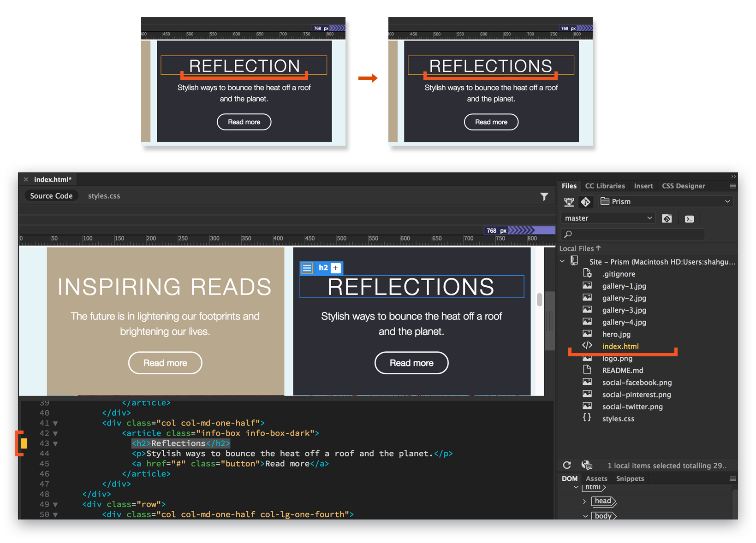Switch to the Snippets tab
The width and height of the screenshot is (756, 543).
click(x=630, y=478)
